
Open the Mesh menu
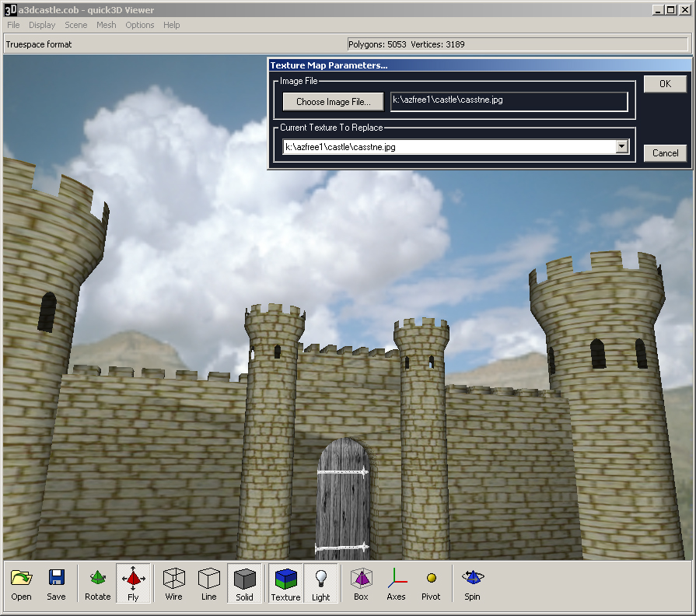click(x=107, y=25)
